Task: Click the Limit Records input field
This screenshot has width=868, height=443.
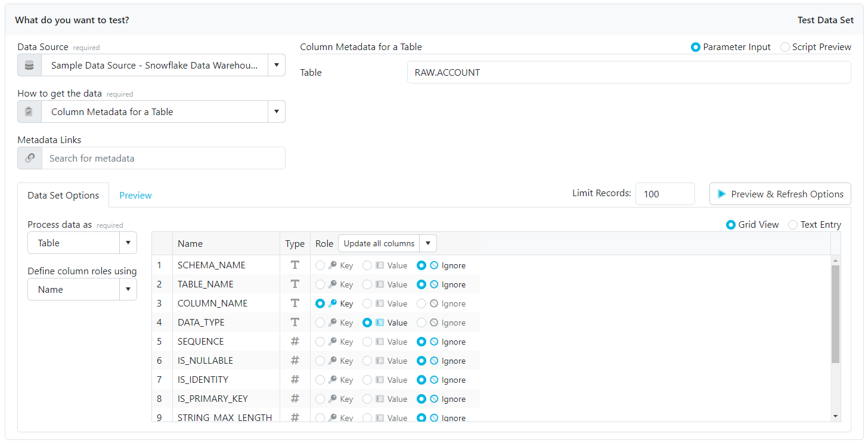Action: 665,194
